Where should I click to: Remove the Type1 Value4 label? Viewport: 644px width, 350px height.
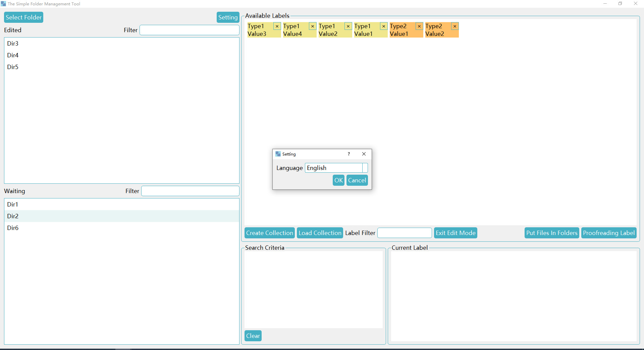point(312,26)
